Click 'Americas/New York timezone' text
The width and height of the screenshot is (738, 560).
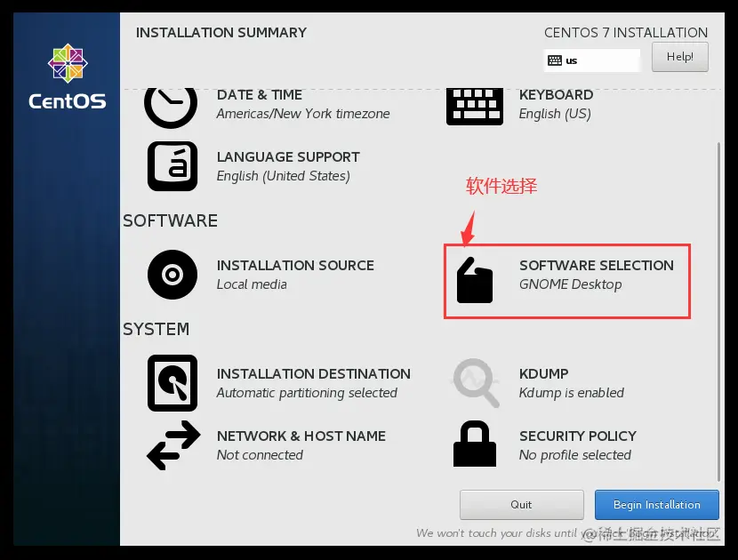pos(303,114)
